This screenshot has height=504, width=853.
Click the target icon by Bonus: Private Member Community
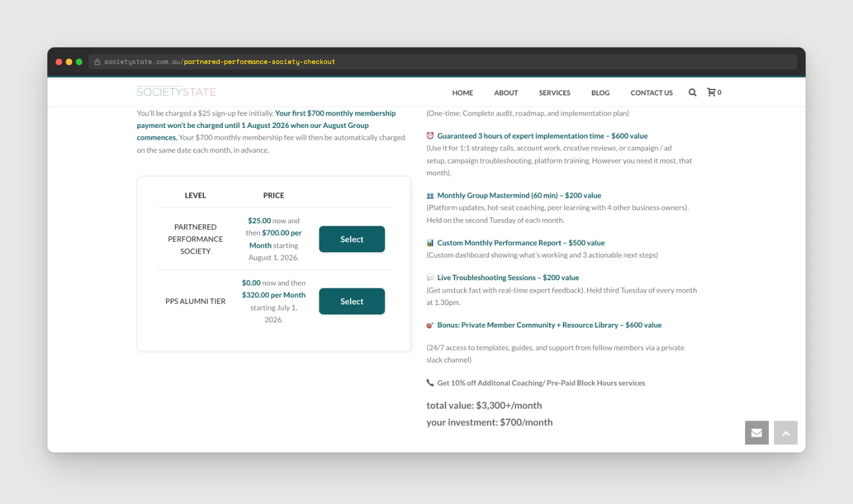pos(430,325)
